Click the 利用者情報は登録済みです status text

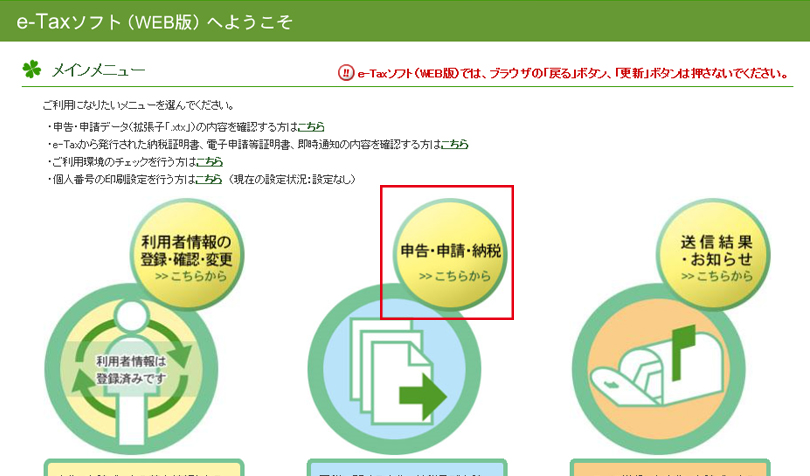[131, 370]
